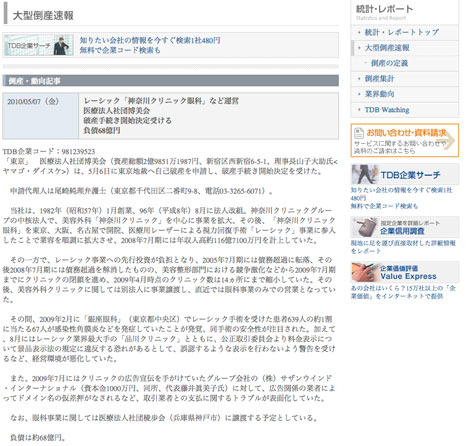Click the 統計・レポート sidebar title
Screen dimensions: 466x446
(x=384, y=9)
